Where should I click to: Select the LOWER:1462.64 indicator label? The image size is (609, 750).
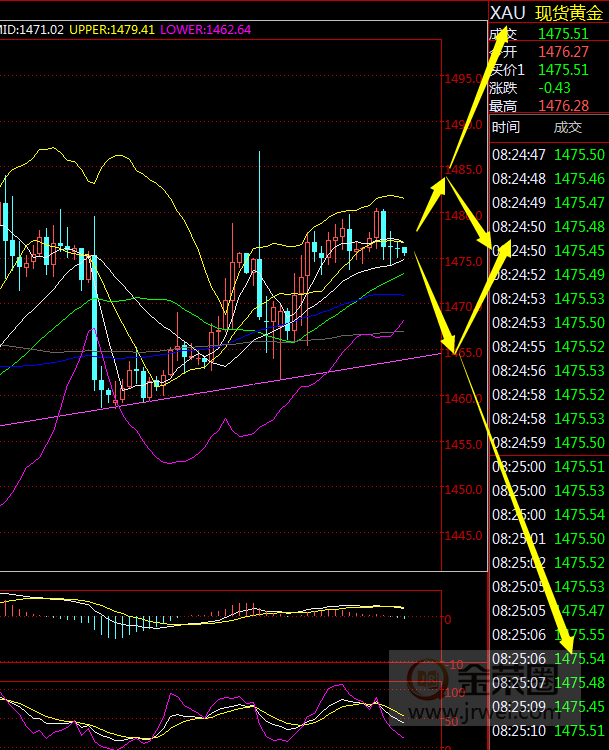(205, 30)
